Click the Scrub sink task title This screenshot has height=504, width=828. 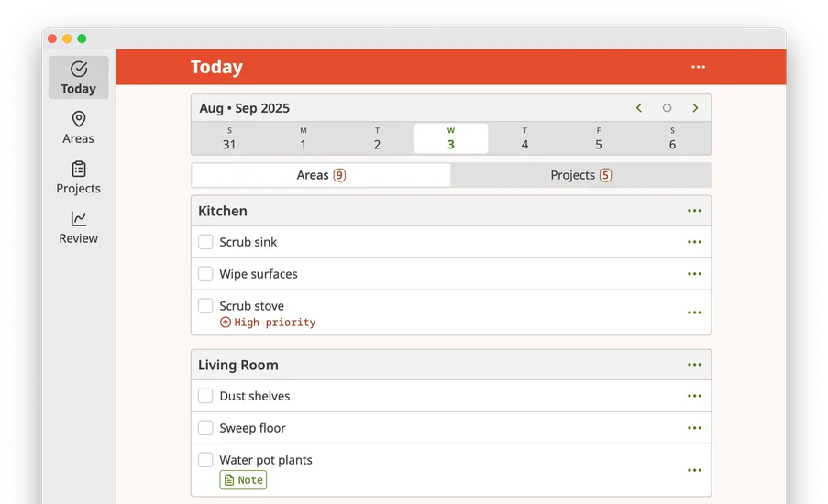tap(248, 242)
